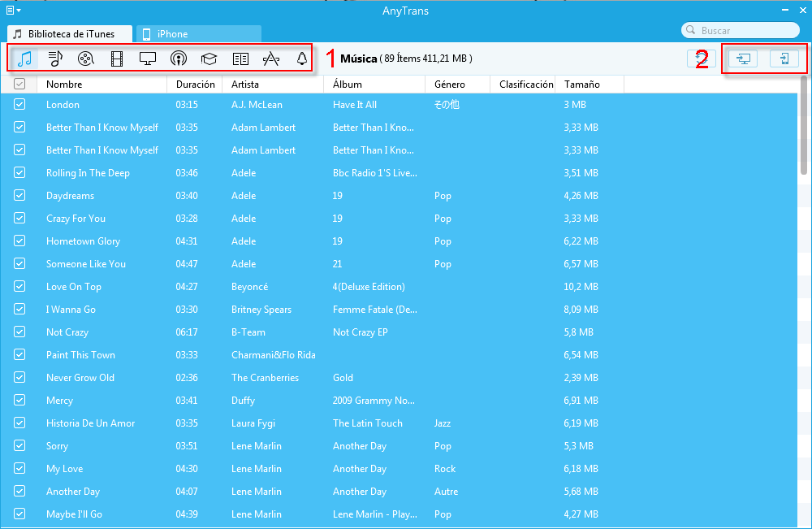Sort by the Nombre column header
The image size is (812, 529).
tap(102, 84)
